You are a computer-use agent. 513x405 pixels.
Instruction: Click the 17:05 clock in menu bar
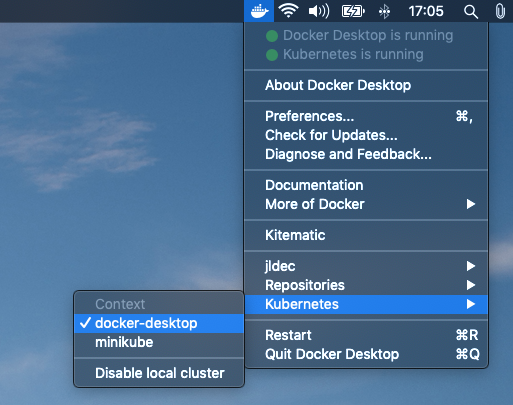pyautogui.click(x=426, y=11)
